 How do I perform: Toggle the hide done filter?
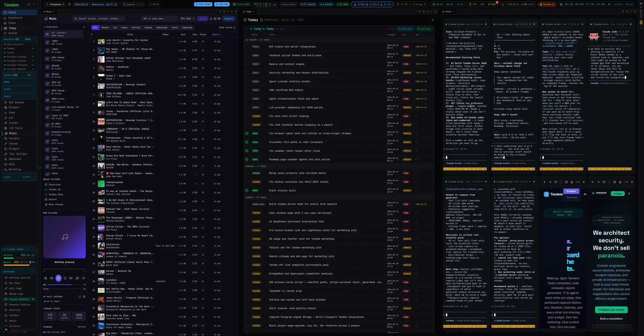[x=424, y=29]
